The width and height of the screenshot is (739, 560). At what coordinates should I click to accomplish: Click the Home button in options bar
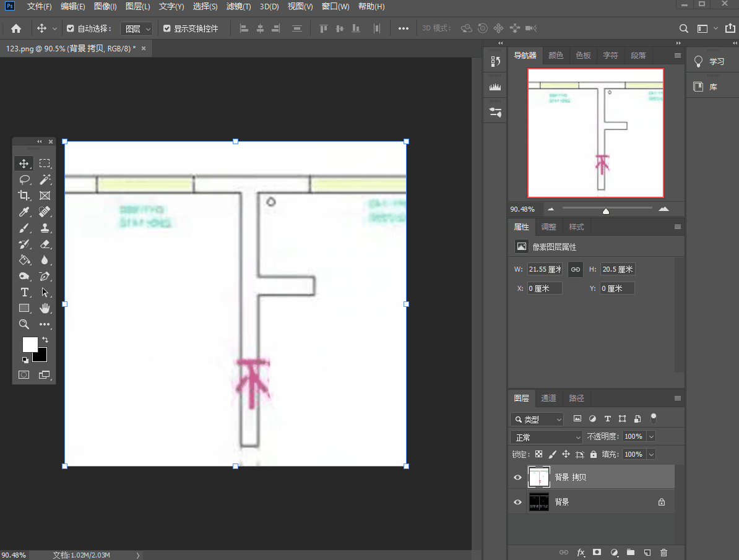tap(16, 28)
